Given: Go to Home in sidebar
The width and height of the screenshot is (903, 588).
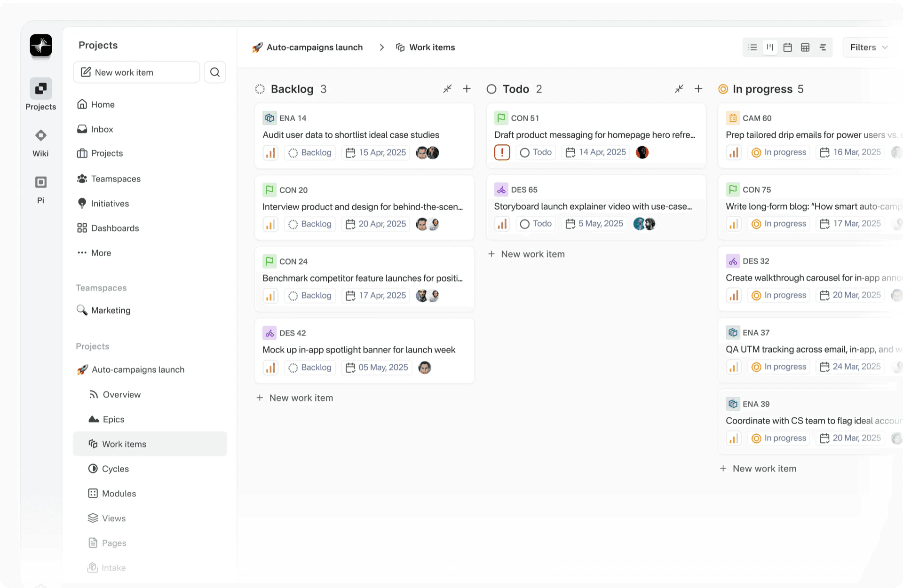Looking at the screenshot, I should (96, 104).
